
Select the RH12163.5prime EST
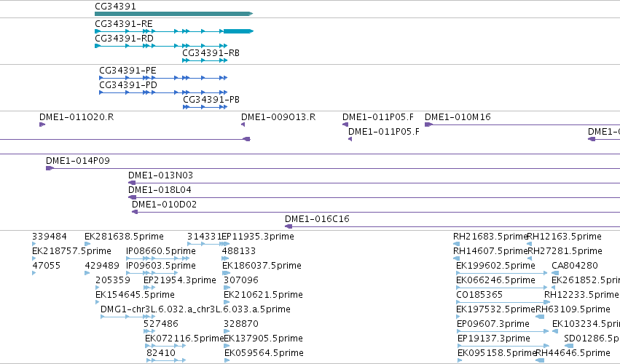(530, 245)
